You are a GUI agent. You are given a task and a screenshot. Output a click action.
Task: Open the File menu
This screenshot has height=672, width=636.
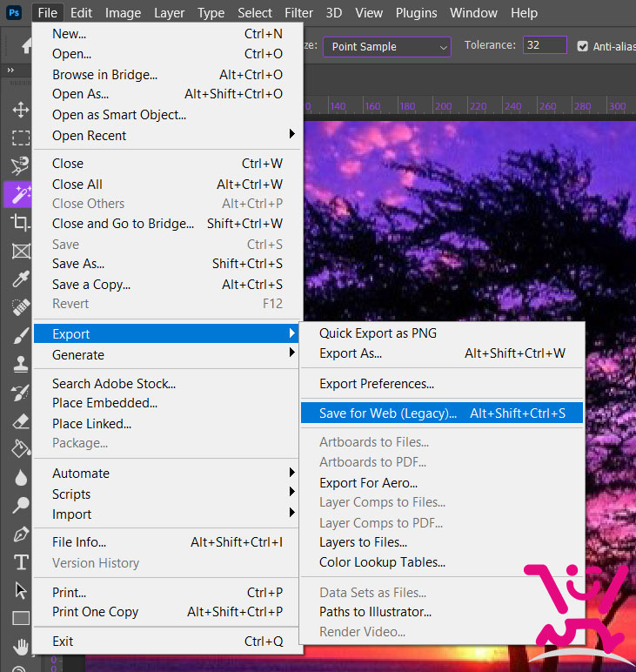[x=48, y=13]
